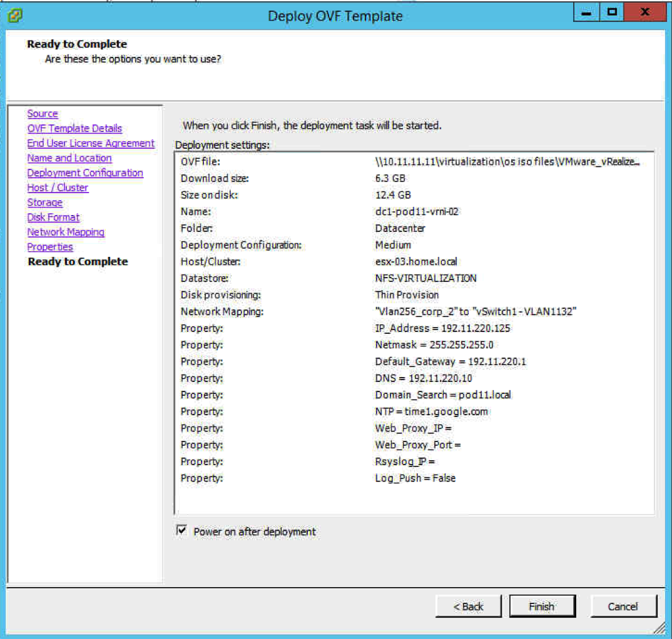Go back with the Back button
The height and width of the screenshot is (639, 672).
(x=469, y=606)
